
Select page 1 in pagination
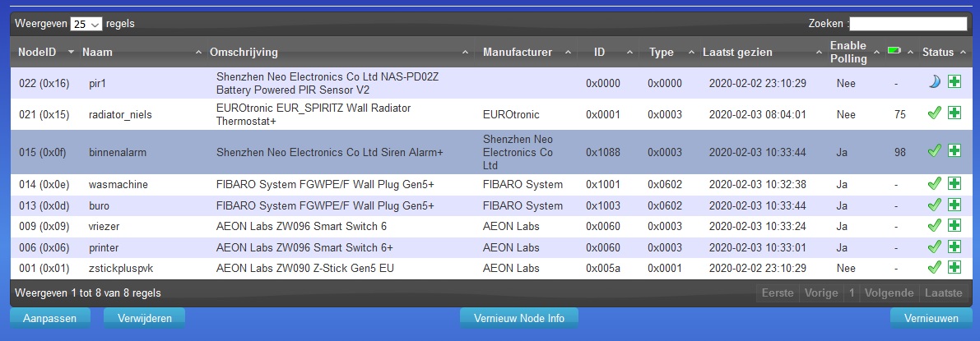(x=852, y=293)
